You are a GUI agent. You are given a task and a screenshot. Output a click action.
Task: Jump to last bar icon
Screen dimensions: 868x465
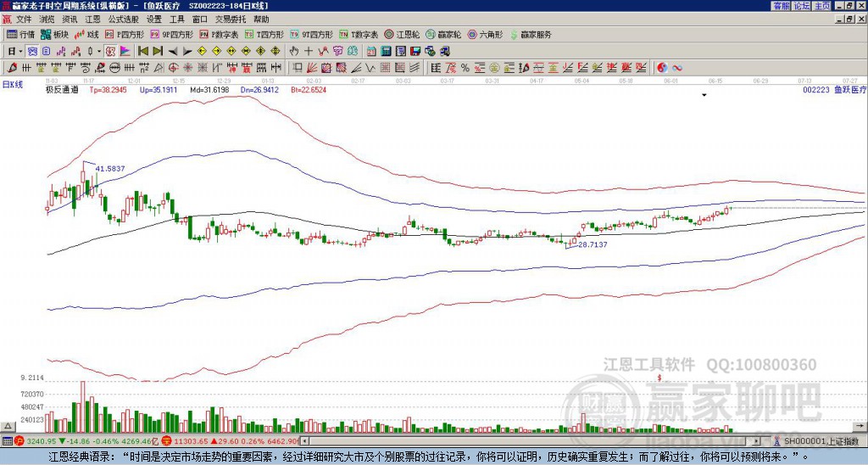point(158,52)
